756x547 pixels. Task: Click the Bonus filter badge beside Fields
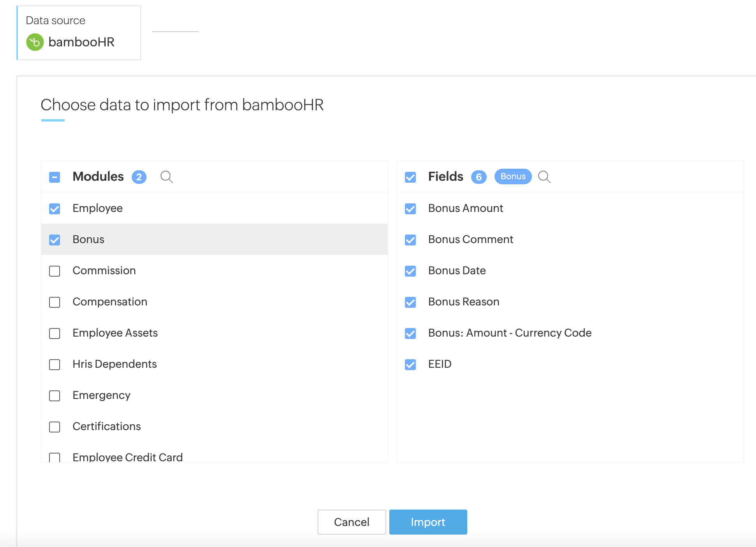512,176
